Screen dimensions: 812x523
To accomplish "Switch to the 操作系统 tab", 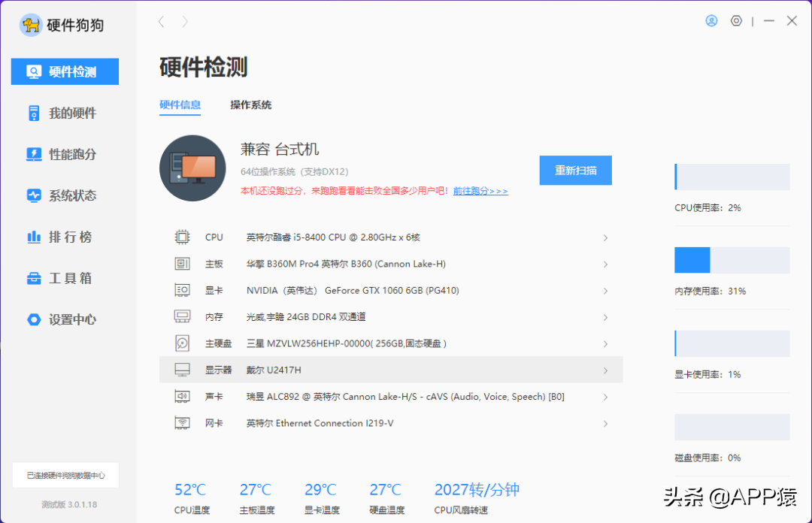I will click(x=250, y=105).
